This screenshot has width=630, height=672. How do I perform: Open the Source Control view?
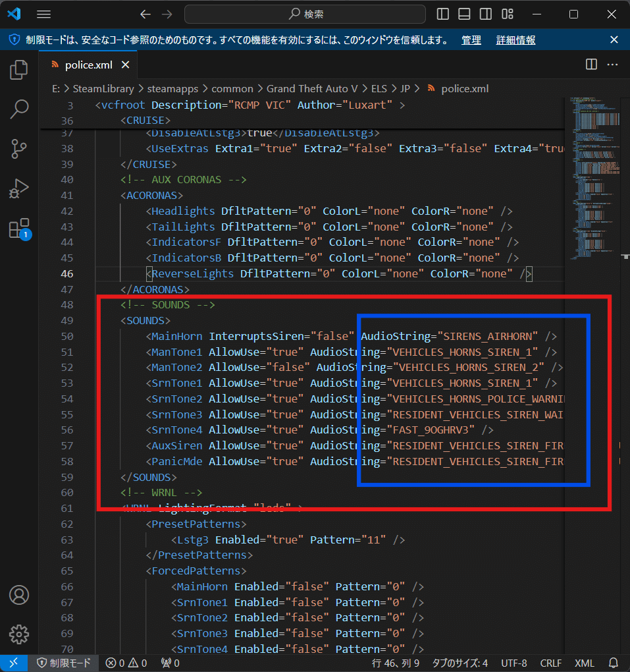19,149
